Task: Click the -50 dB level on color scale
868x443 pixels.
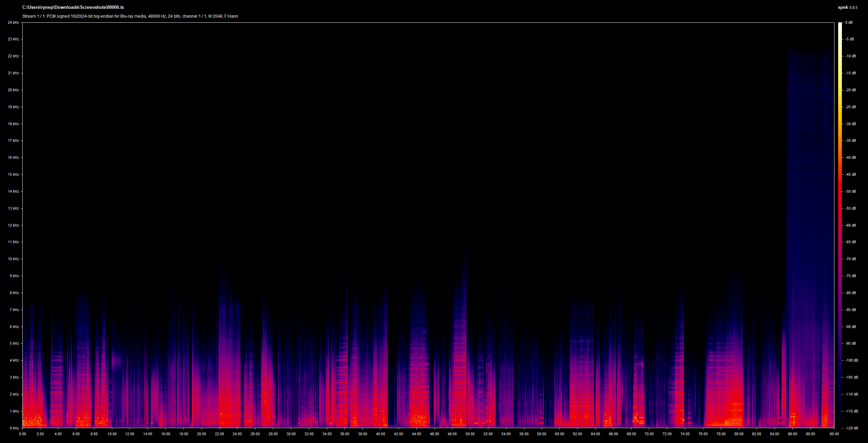Action: tap(850, 191)
